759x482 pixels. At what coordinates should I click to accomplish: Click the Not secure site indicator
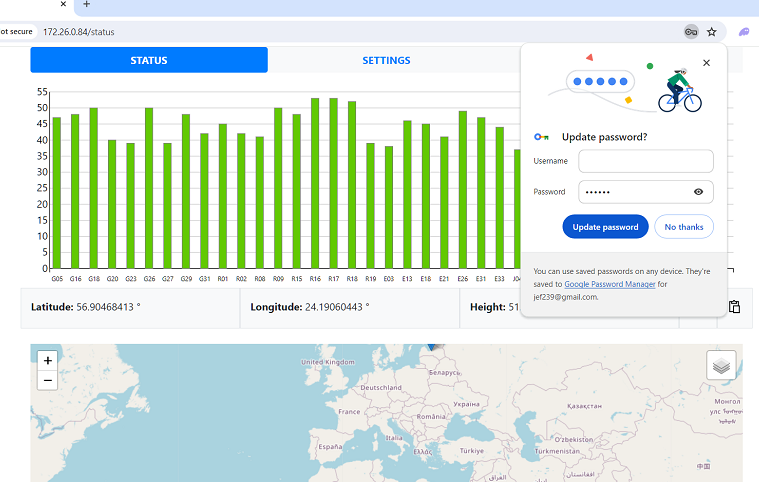coord(17,32)
